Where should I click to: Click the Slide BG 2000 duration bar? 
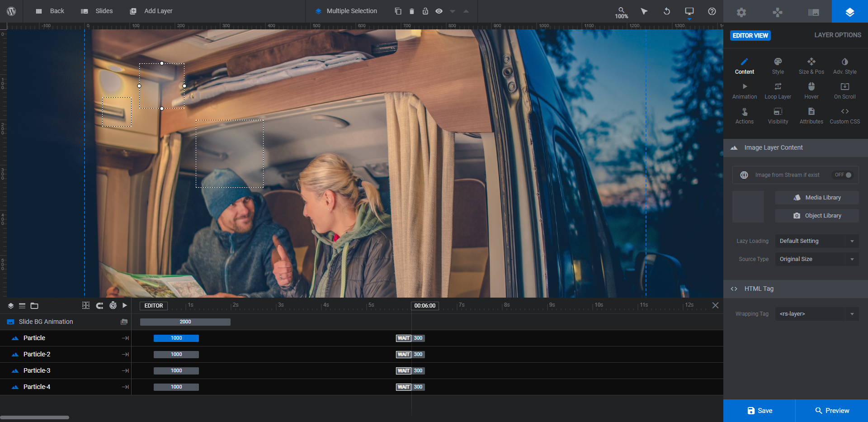click(185, 322)
